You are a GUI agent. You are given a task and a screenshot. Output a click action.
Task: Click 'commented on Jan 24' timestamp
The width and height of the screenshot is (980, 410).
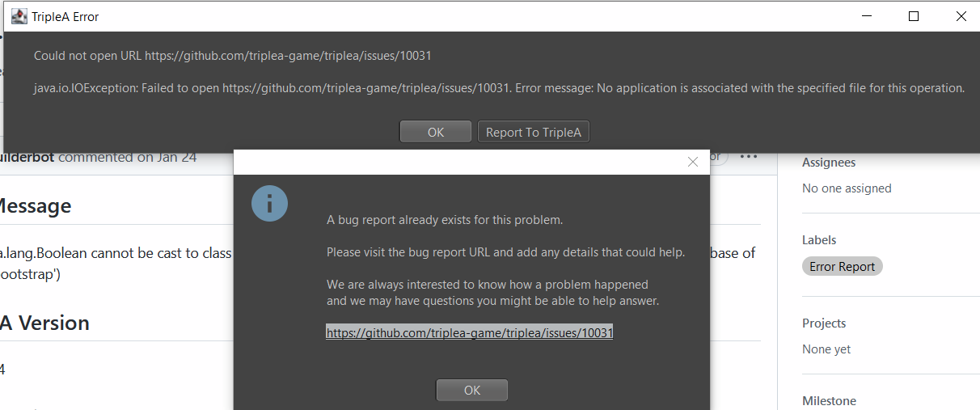(x=127, y=157)
